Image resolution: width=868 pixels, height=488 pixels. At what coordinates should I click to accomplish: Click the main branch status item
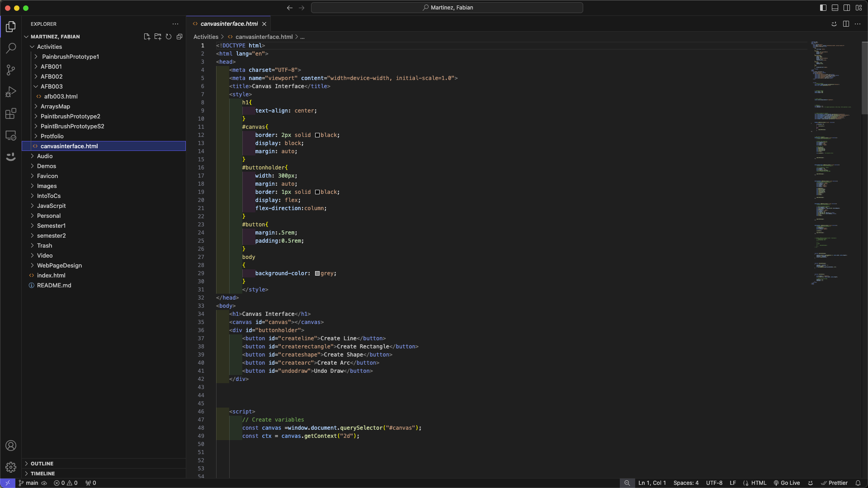pyautogui.click(x=28, y=483)
